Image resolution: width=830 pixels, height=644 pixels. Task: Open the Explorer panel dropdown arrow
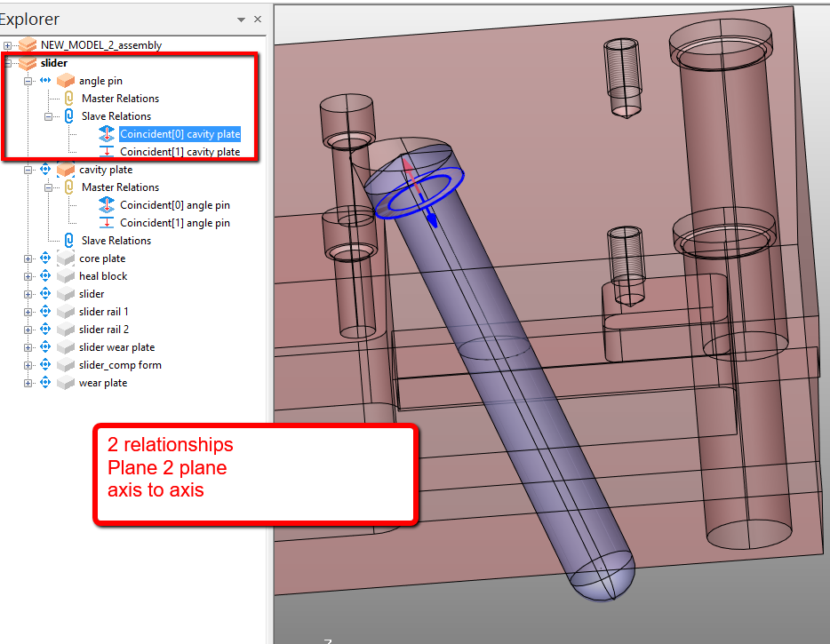240,19
